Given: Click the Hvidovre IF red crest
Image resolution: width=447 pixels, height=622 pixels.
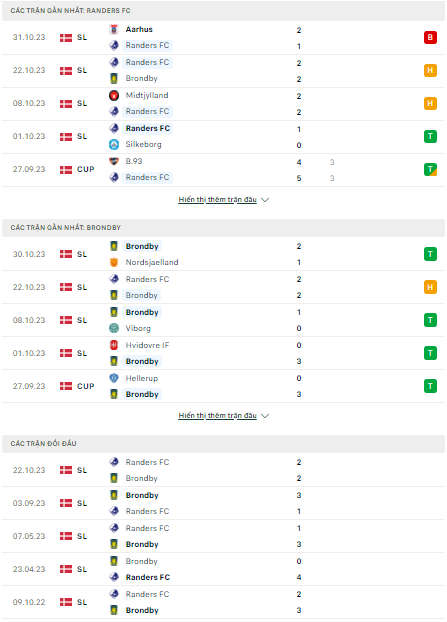Looking at the screenshot, I should [x=114, y=345].
